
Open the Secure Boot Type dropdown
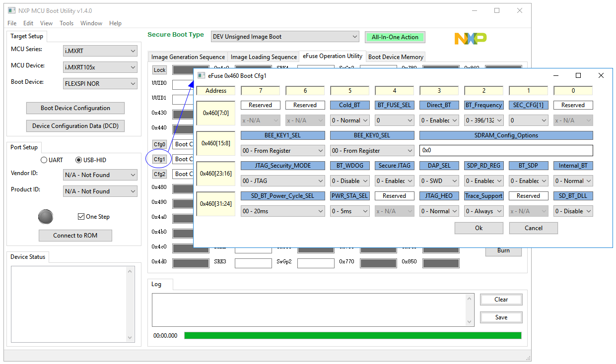coord(285,37)
